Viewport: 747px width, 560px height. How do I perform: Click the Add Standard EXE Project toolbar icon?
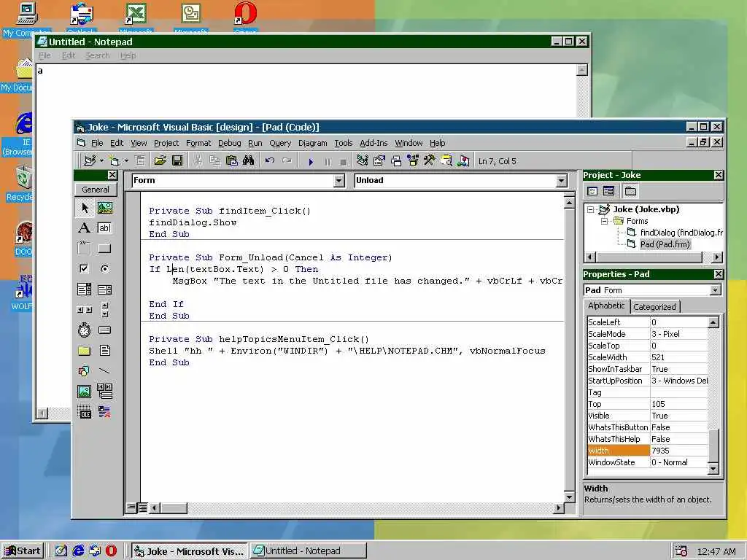[x=89, y=161]
